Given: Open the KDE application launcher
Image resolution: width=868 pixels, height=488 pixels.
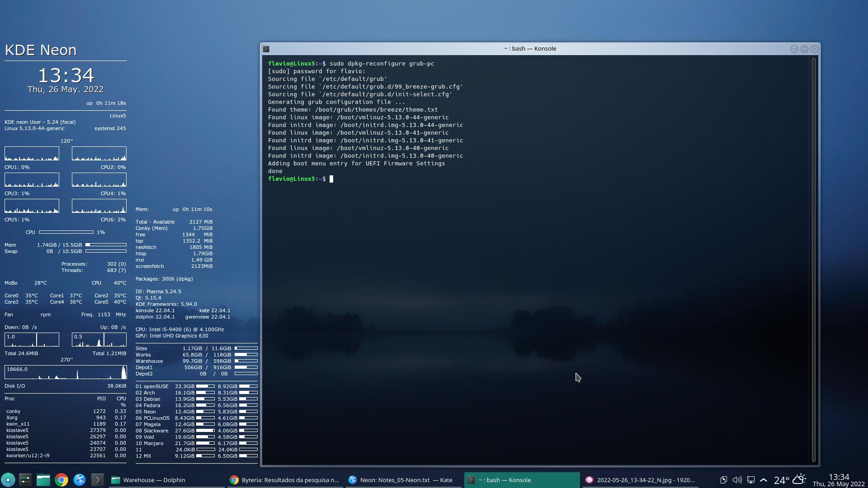Looking at the screenshot, I should click(x=8, y=480).
